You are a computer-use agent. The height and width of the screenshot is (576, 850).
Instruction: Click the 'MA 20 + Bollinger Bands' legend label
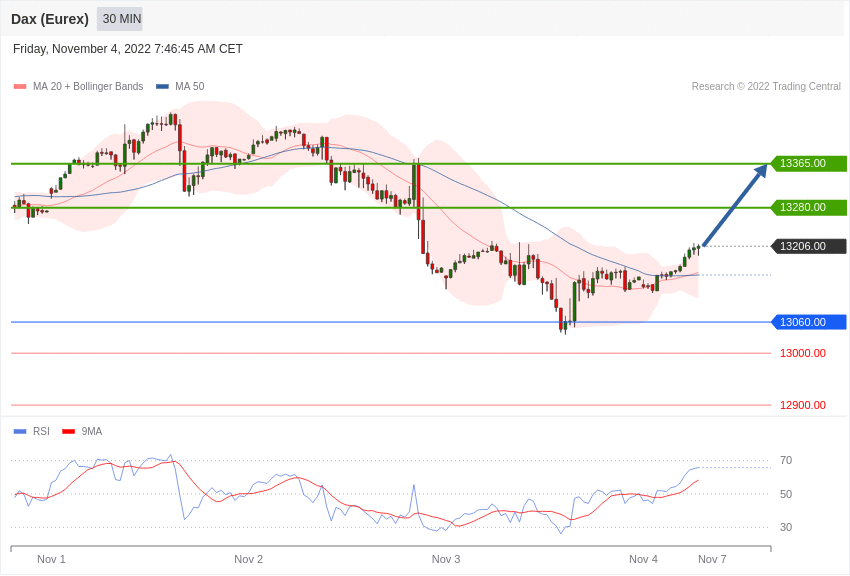pos(88,87)
